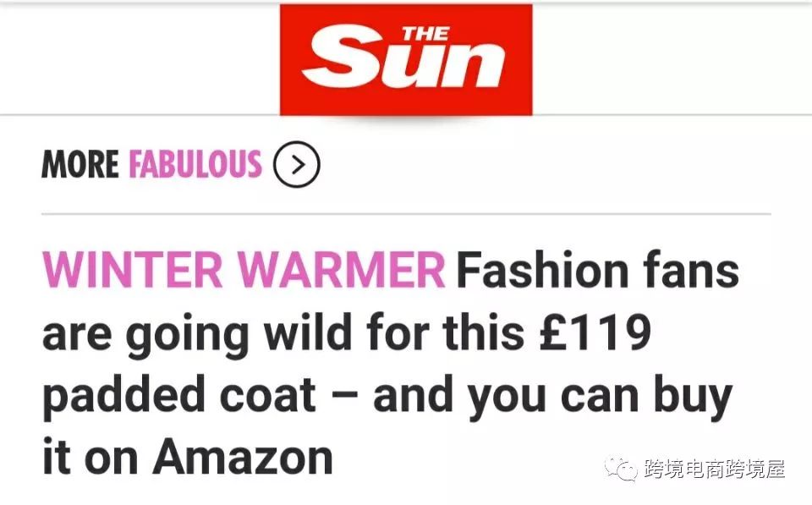Click the header line left of logo
This screenshot has width=812, height=505.
[140, 114]
